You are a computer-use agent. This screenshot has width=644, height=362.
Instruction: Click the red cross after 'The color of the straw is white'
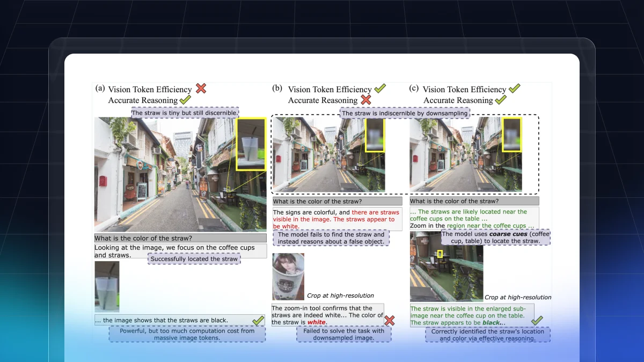point(390,321)
